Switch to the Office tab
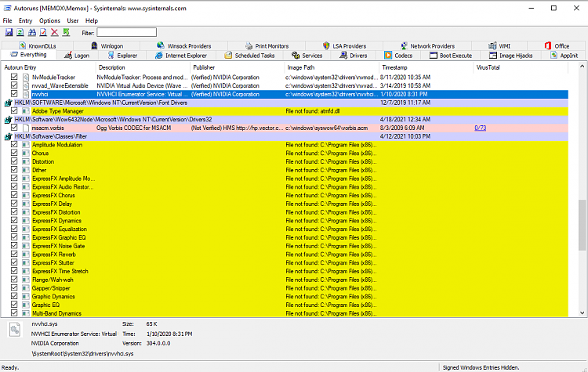This screenshot has height=372, width=588. 557,45
